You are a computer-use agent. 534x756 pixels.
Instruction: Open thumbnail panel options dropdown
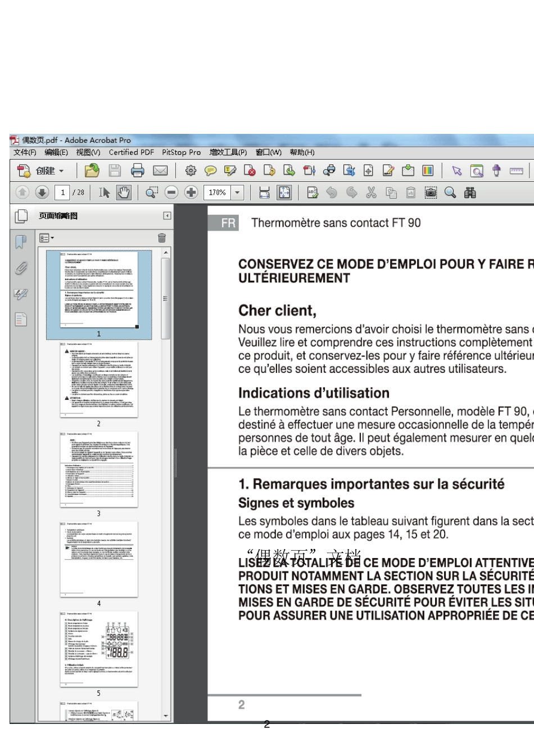[x=47, y=238]
